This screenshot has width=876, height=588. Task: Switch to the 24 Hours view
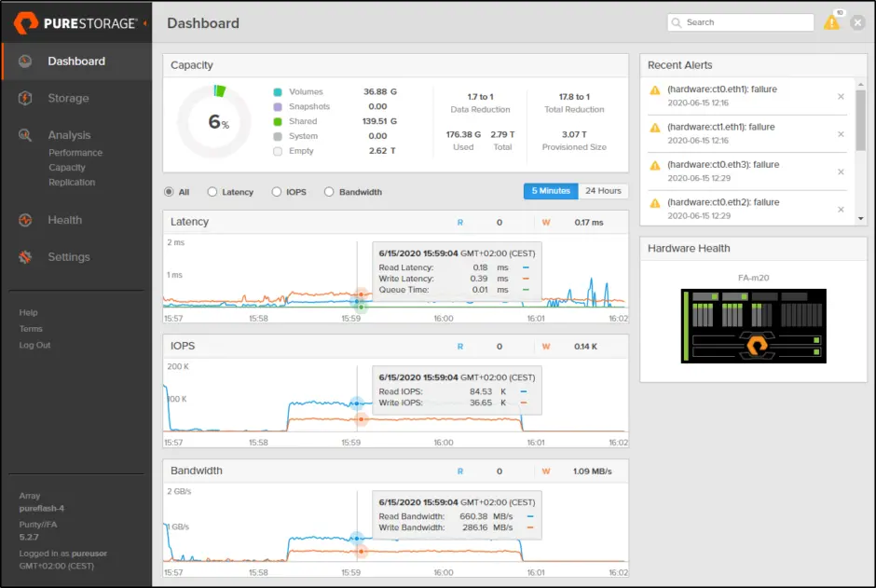coord(603,190)
